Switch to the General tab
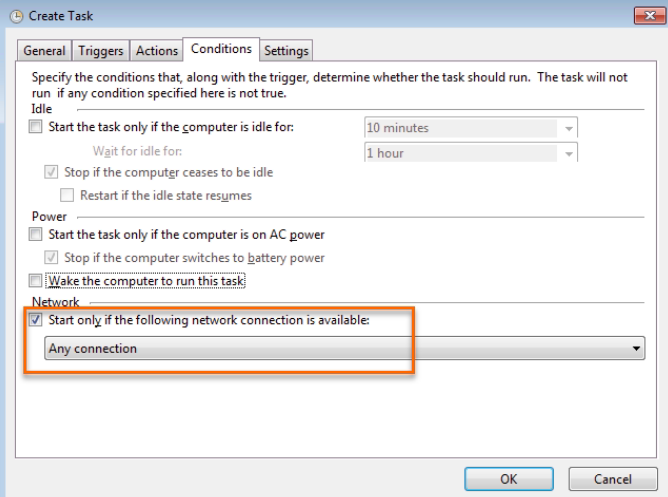This screenshot has height=497, width=668. pos(44,51)
